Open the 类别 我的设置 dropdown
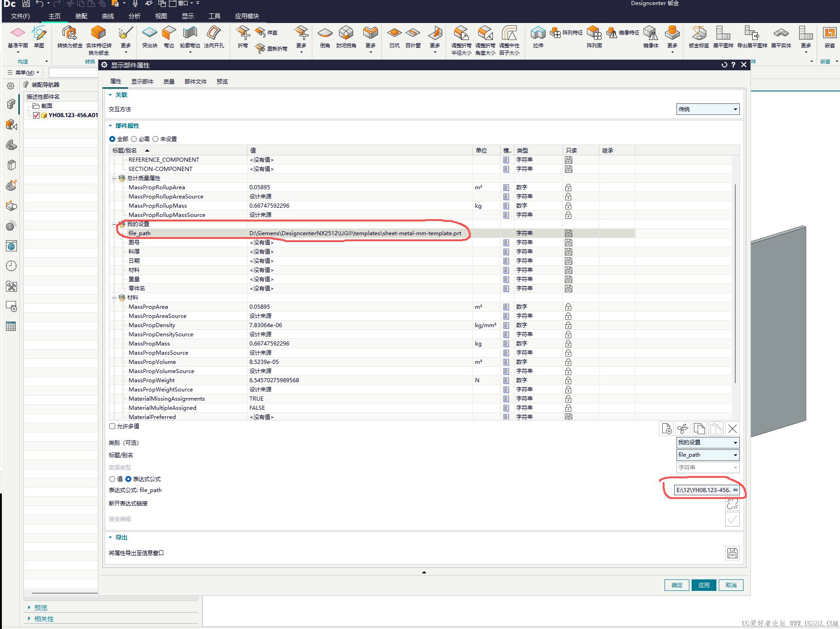The image size is (840, 629). click(708, 442)
